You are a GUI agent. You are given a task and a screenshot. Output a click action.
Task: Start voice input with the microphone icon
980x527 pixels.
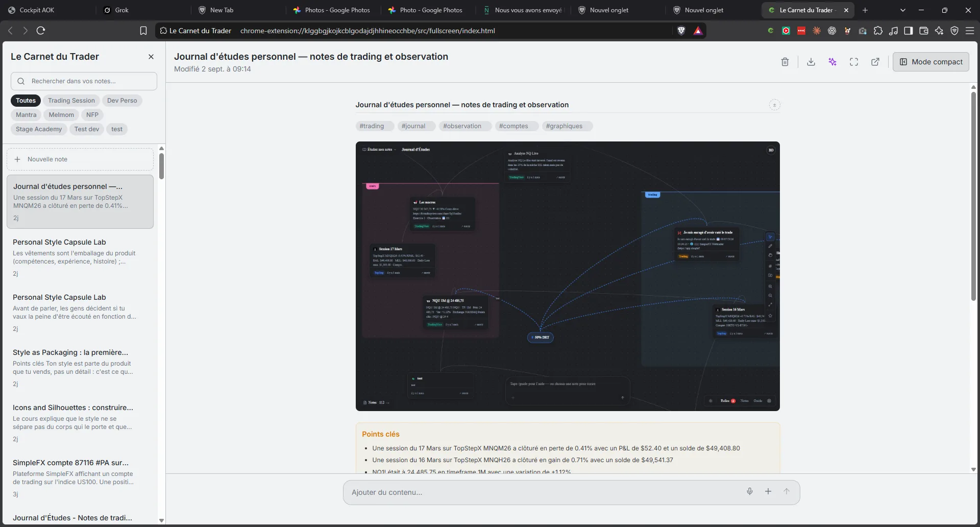click(x=750, y=492)
